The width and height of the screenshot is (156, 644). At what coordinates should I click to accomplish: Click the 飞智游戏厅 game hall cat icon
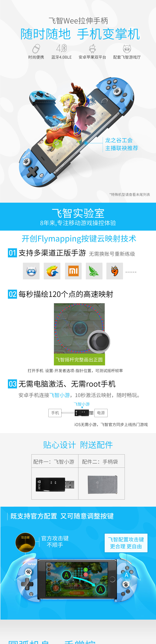click(127, 48)
